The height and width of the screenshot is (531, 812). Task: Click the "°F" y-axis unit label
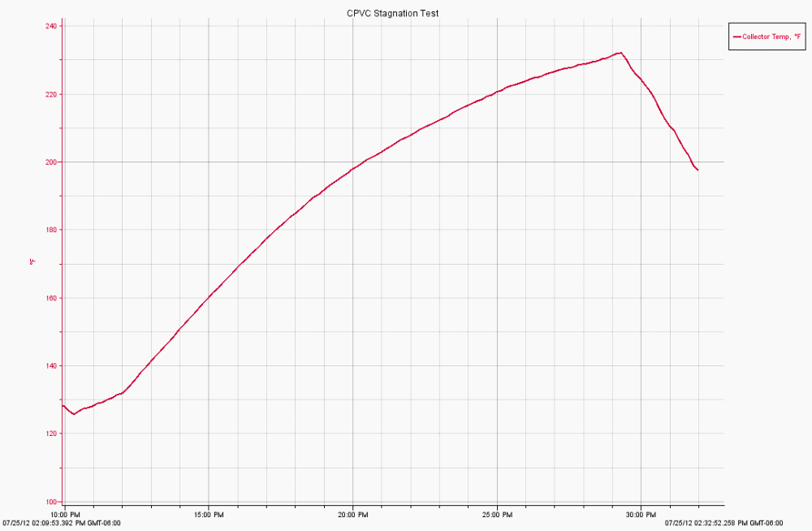click(x=33, y=262)
